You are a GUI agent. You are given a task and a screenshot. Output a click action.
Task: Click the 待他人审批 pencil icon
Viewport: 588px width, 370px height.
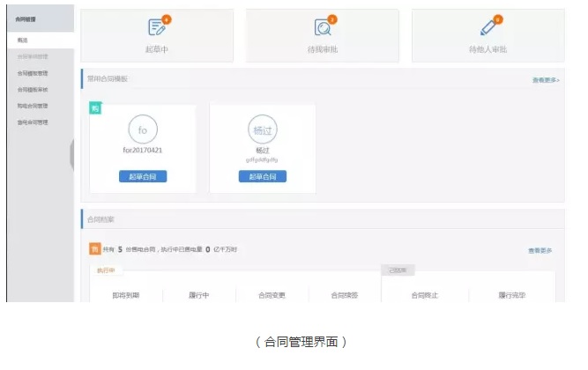489,26
